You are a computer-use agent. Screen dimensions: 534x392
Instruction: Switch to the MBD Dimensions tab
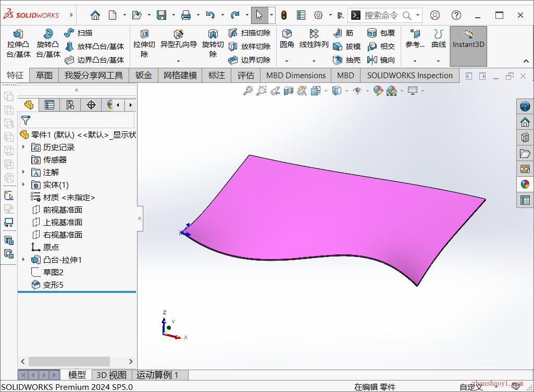[x=296, y=76]
